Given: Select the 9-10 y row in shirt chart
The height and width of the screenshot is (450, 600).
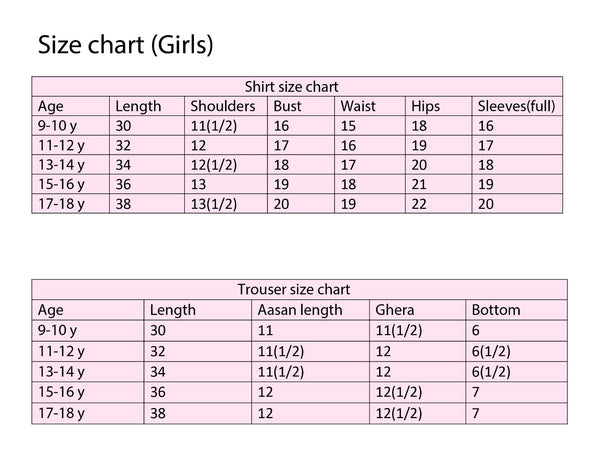Looking at the screenshot, I should (x=297, y=126).
